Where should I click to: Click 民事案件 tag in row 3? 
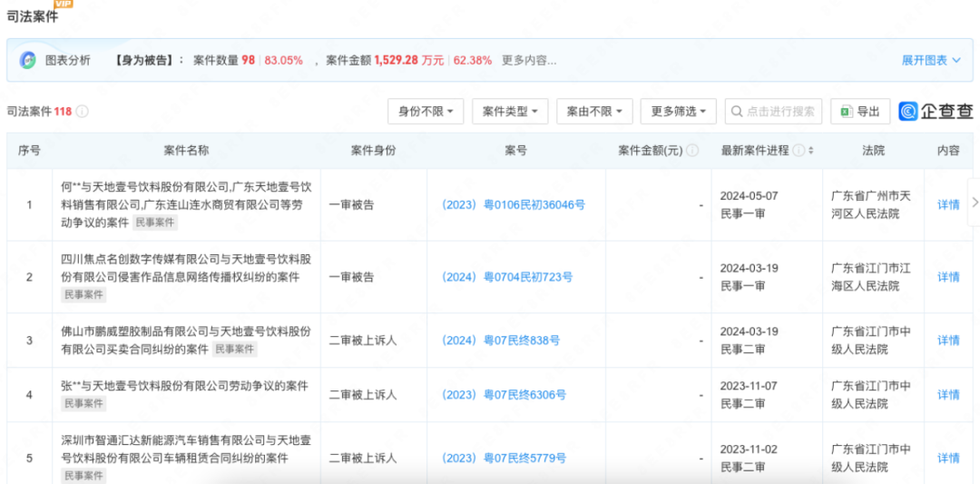coord(235,350)
